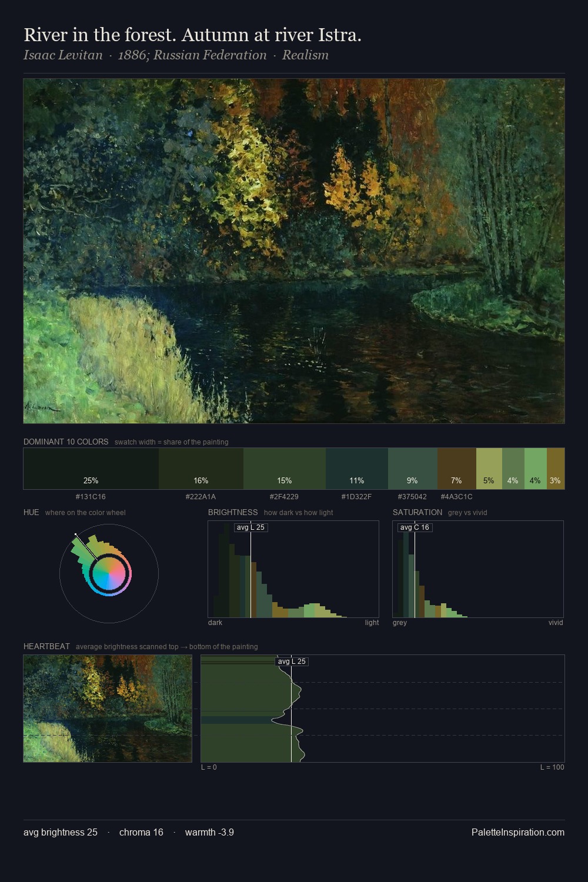
Task: Click the HUE section heading
Action: pos(31,512)
